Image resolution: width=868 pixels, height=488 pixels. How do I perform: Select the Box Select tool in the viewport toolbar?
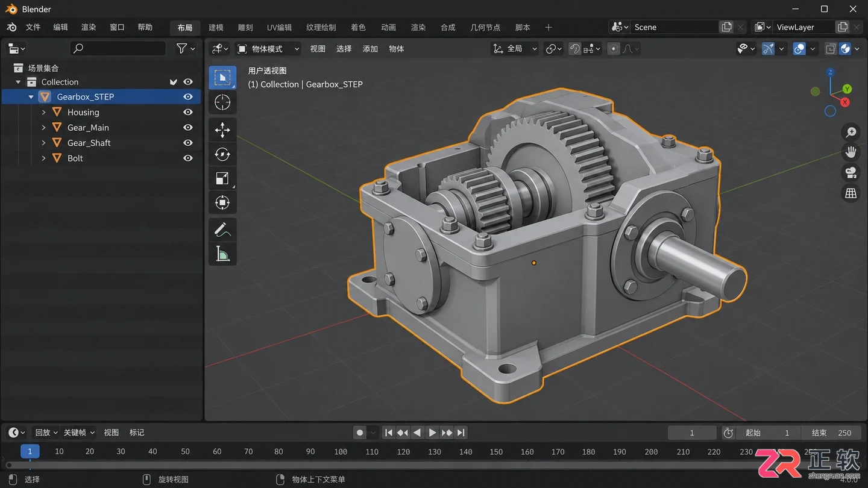222,78
